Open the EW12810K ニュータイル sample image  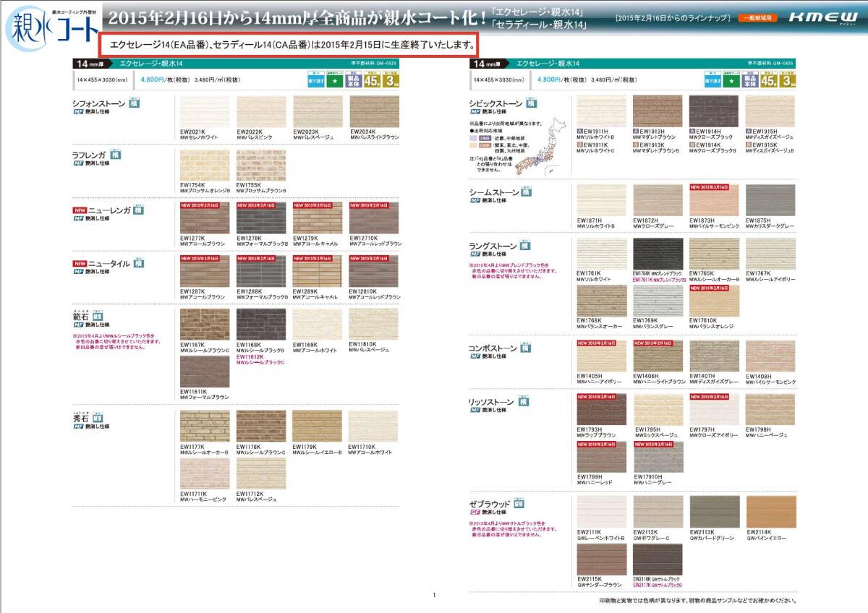[x=374, y=271]
